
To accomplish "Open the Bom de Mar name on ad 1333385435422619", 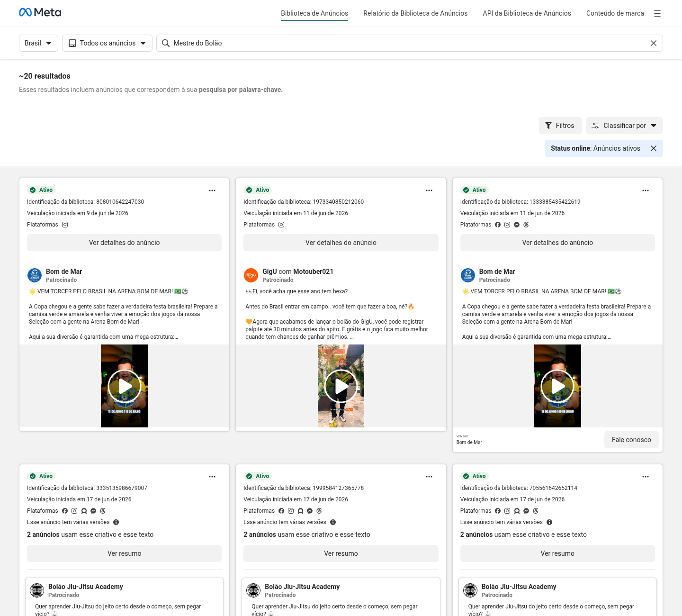I will pos(497,272).
